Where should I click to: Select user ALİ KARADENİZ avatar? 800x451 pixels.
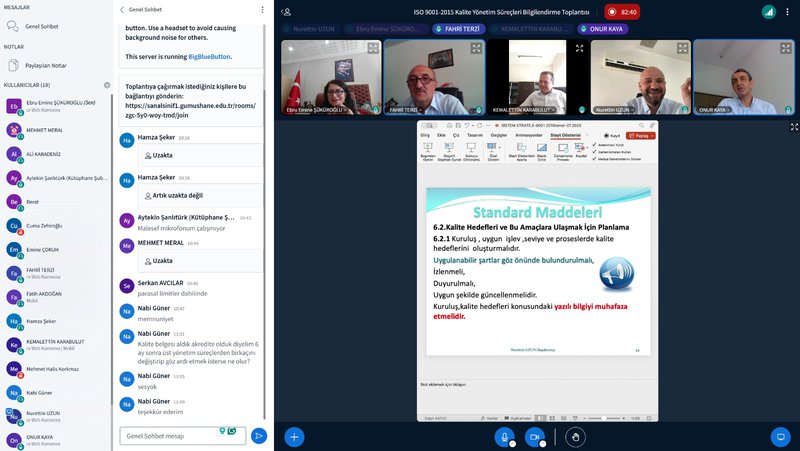pyautogui.click(x=14, y=154)
